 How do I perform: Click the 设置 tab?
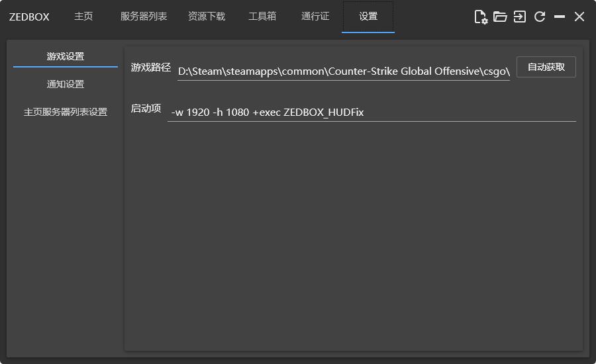tap(368, 17)
